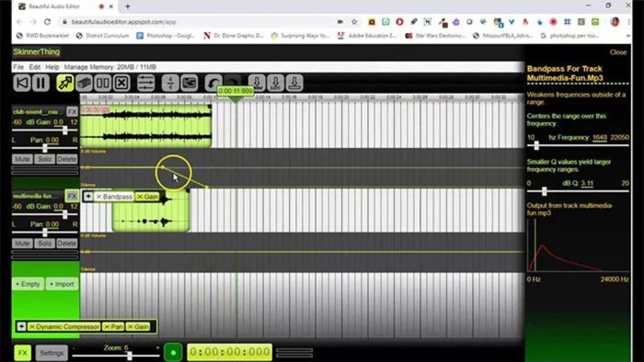The width and height of the screenshot is (644, 362).
Task: Select the Pan effect in master chain
Action: tap(117, 327)
